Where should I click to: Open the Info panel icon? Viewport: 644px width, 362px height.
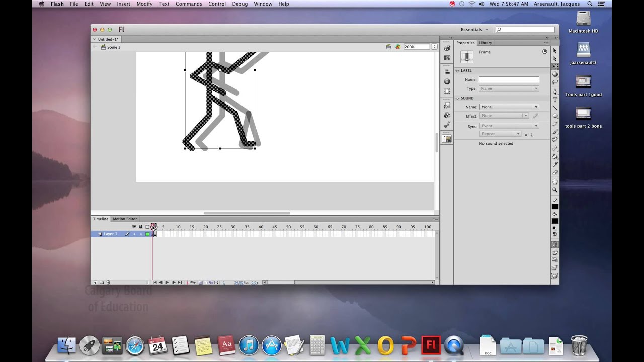[x=447, y=81]
